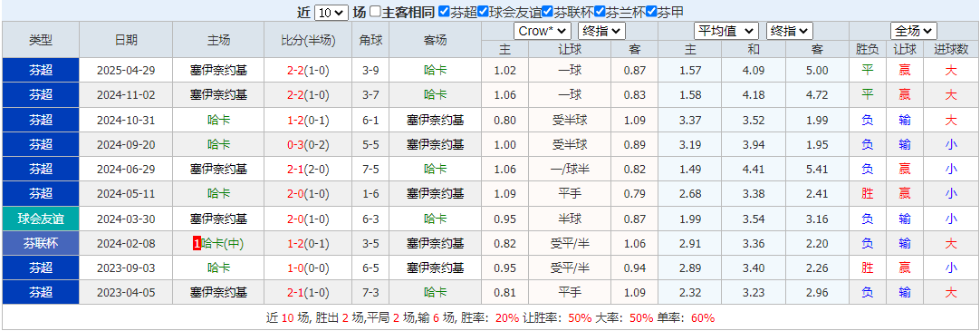
Task: Open the 终指 dropdown next to 平均值
Action: coord(790,31)
